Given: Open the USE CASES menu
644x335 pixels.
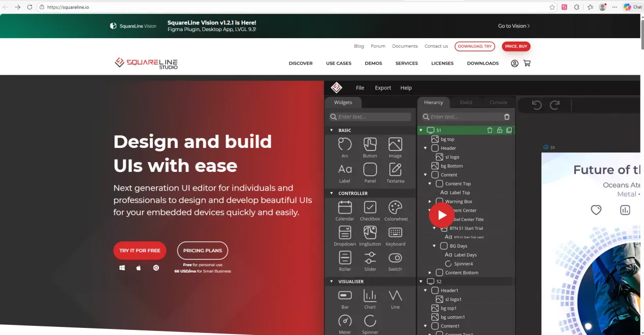Looking at the screenshot, I should pyautogui.click(x=339, y=64).
